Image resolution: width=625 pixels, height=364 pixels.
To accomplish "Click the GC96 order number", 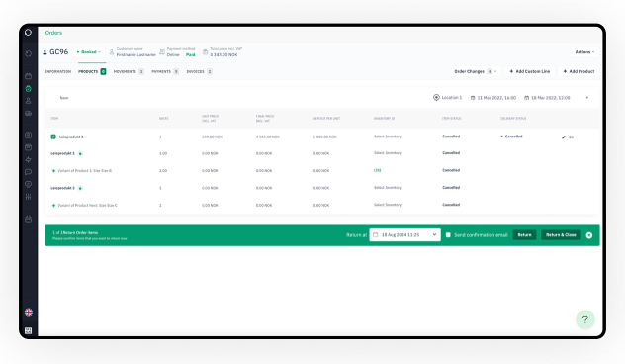I will [59, 52].
